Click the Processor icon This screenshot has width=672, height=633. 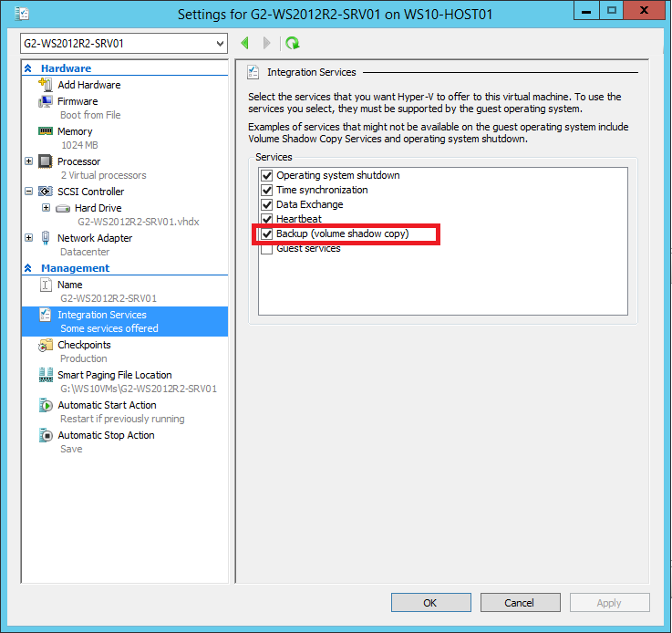coord(46,161)
